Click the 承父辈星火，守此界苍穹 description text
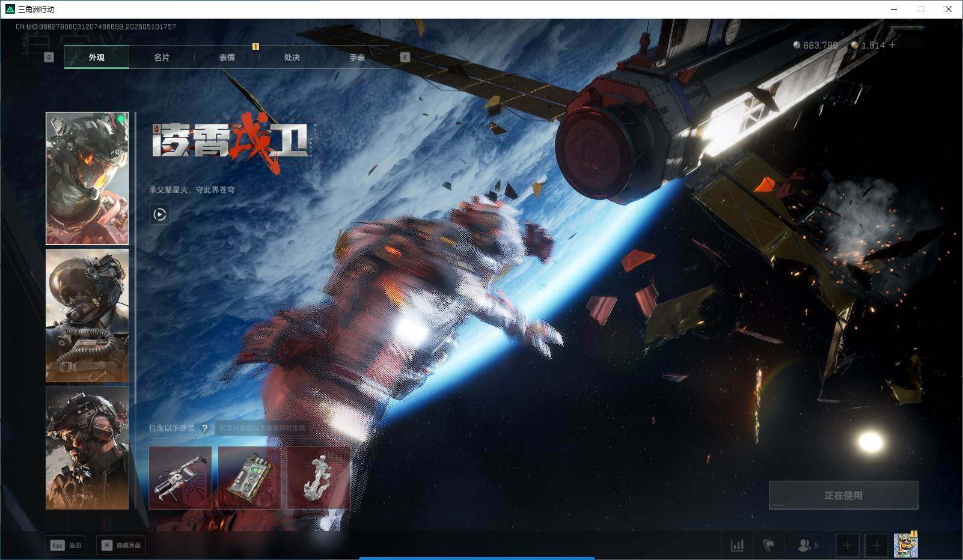 (192, 190)
